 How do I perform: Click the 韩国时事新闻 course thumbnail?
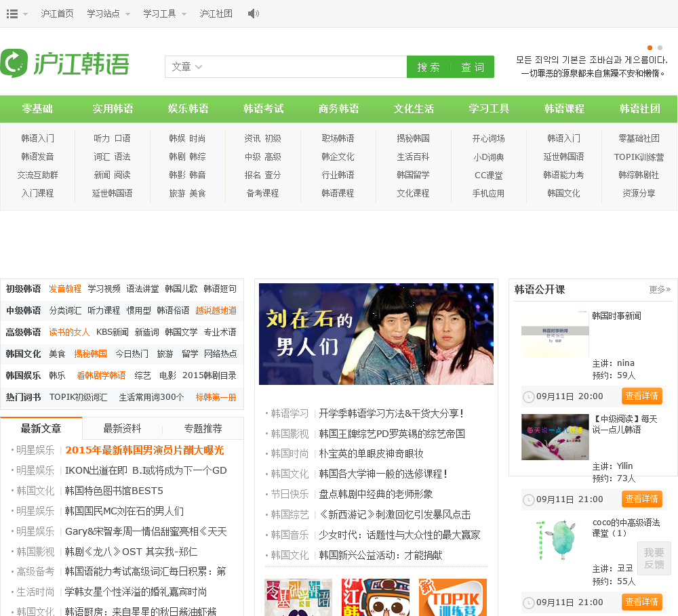point(555,333)
